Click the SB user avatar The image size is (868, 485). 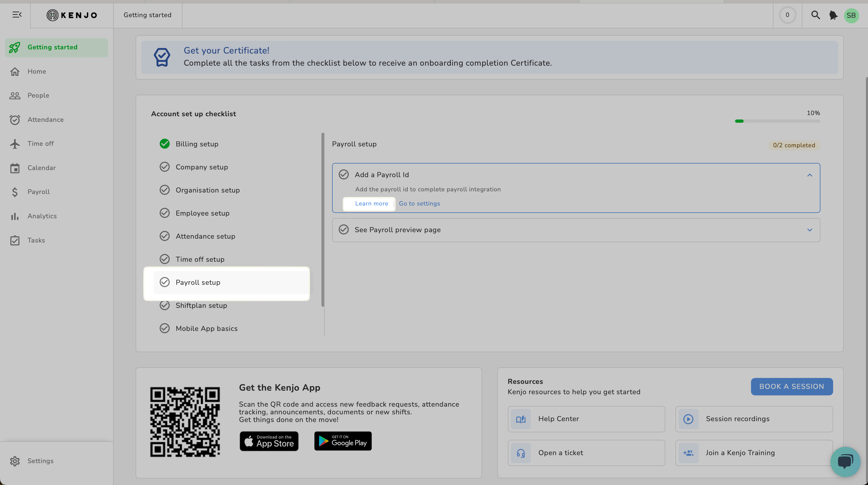point(851,15)
